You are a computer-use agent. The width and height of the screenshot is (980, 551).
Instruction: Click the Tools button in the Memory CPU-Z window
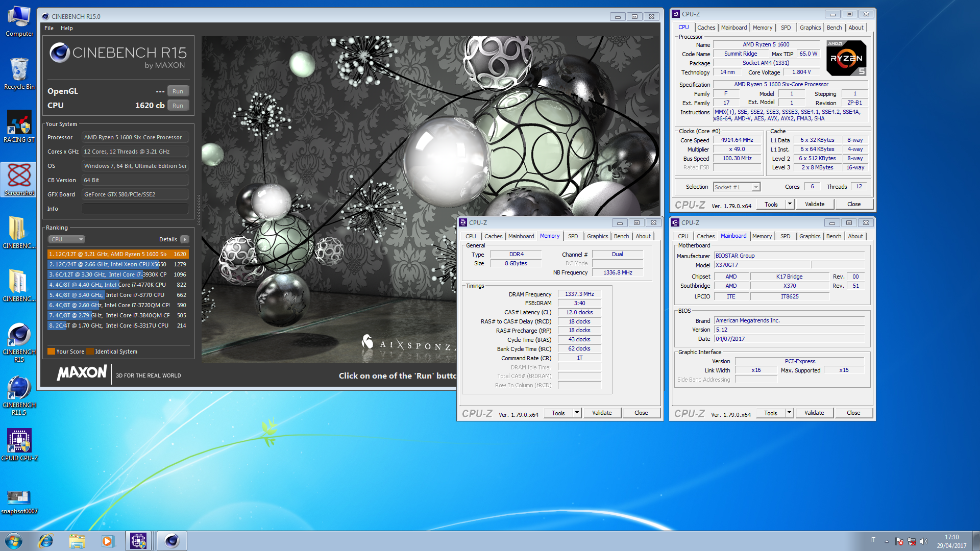pos(558,413)
